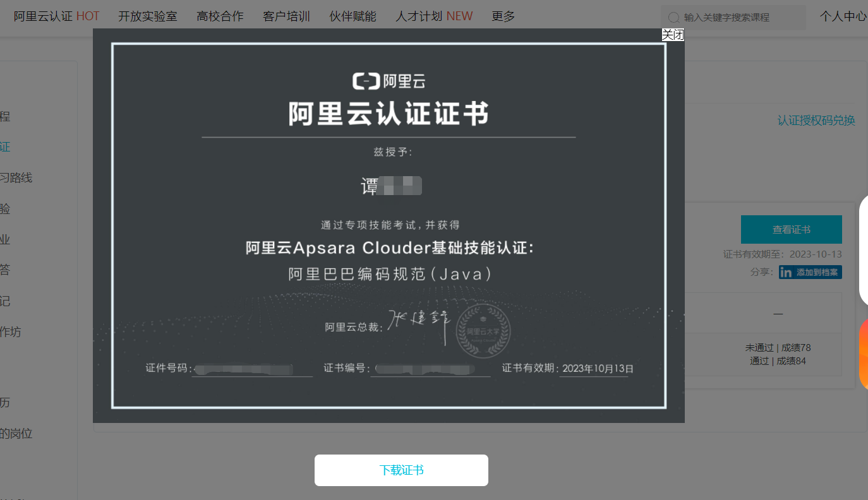
Task: Click the LinkedIn 添加到档案 share button
Action: (810, 272)
